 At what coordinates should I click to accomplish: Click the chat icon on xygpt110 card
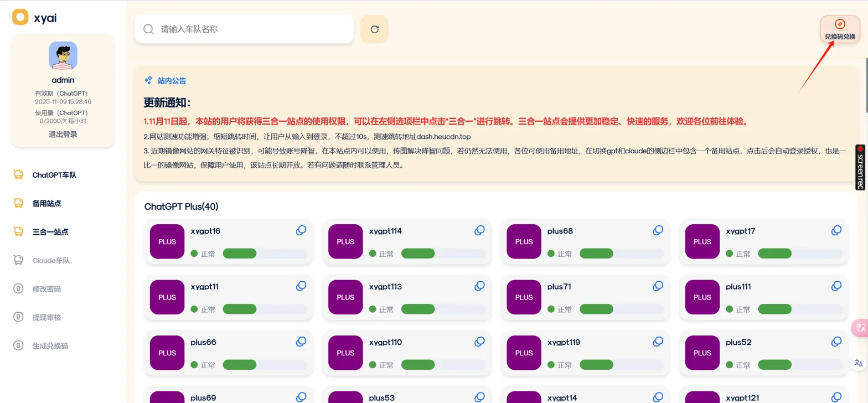479,342
